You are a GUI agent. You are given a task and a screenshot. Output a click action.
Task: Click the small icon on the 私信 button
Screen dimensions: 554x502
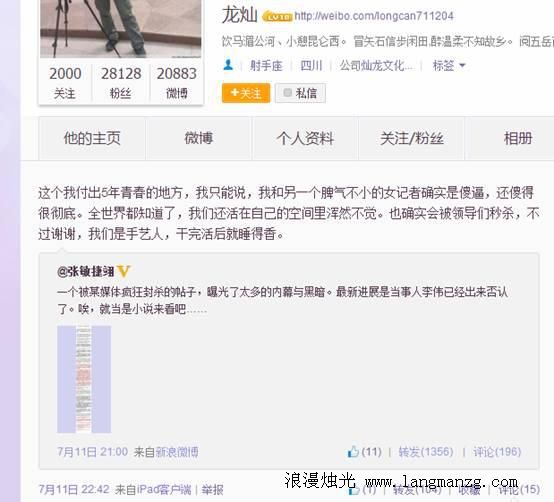[287, 93]
